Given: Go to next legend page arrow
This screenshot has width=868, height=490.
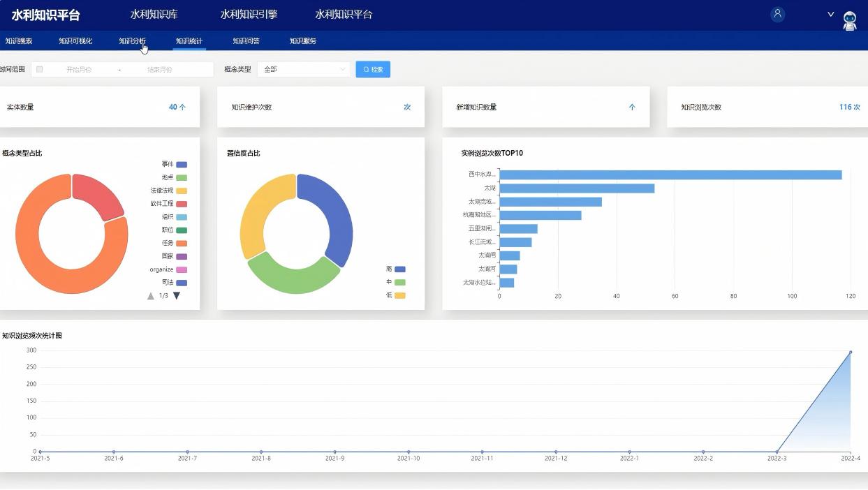Looking at the screenshot, I should (x=177, y=296).
